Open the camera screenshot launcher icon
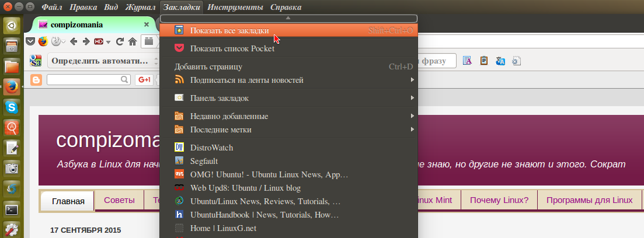 [12, 169]
